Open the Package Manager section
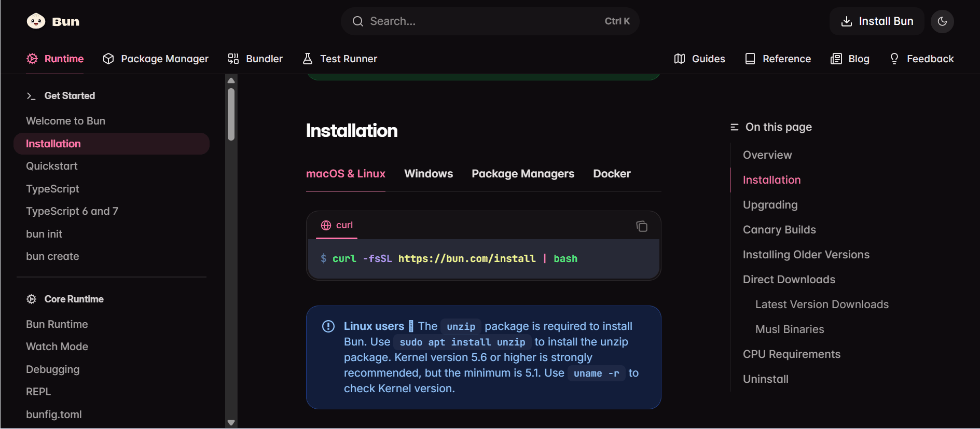Image resolution: width=980 pixels, height=429 pixels. click(156, 59)
